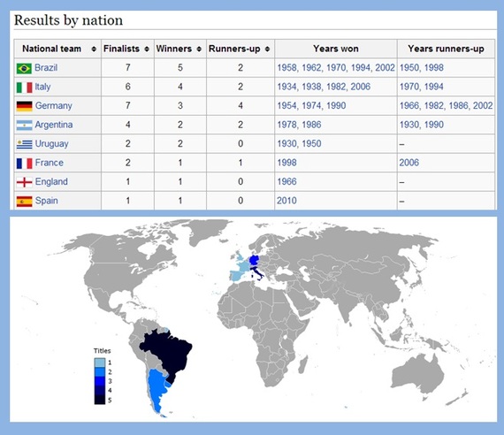Click the Brazil flag icon
The width and height of the screenshot is (504, 435).
point(24,68)
